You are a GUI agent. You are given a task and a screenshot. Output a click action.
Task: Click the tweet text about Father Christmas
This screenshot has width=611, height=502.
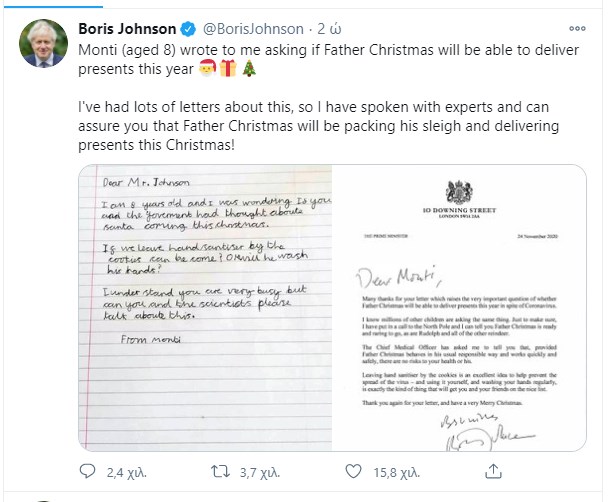(320, 124)
